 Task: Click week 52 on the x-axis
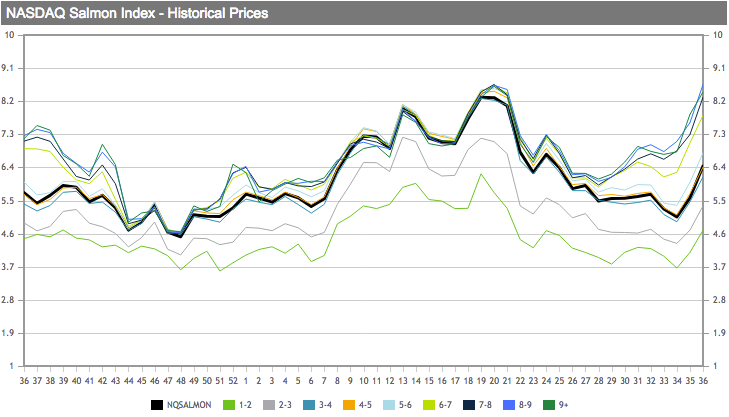[233, 381]
